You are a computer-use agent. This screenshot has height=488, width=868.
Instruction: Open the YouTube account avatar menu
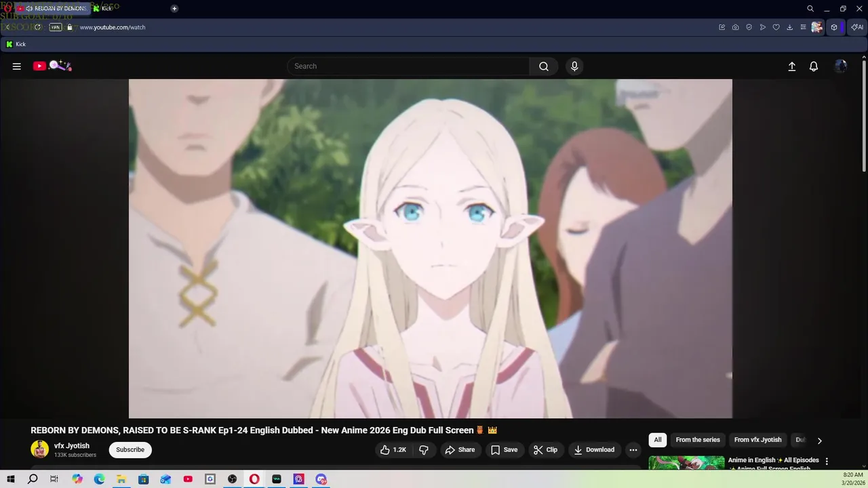[x=841, y=66]
